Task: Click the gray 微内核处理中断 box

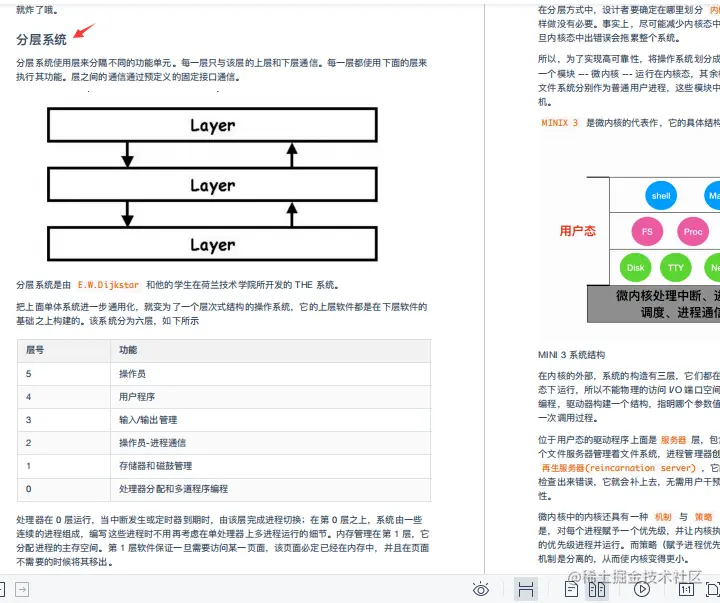Action: click(653, 304)
